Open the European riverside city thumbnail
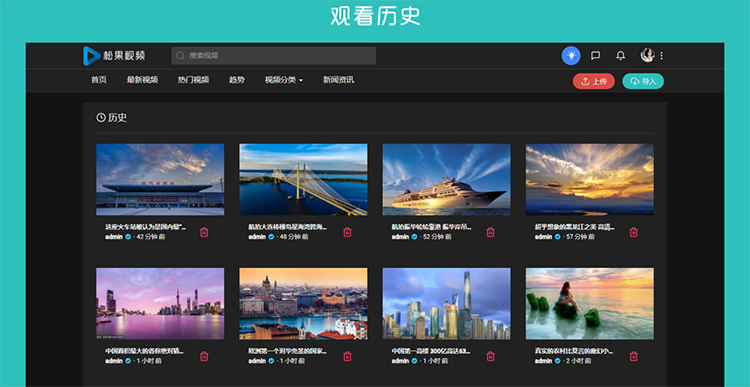Image resolution: width=750 pixels, height=387 pixels. coord(303,303)
